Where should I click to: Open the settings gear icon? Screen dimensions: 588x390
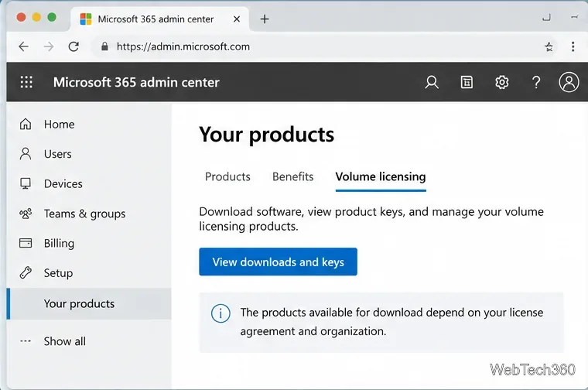(502, 82)
